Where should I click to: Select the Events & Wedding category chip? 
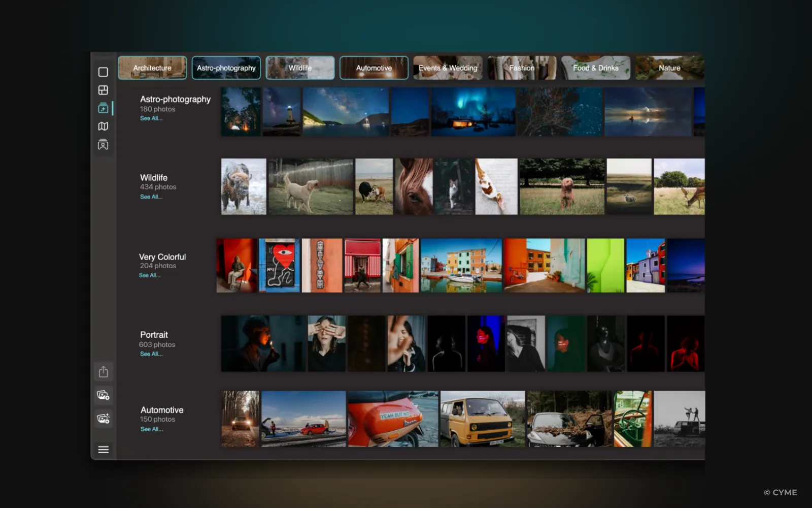pos(448,68)
